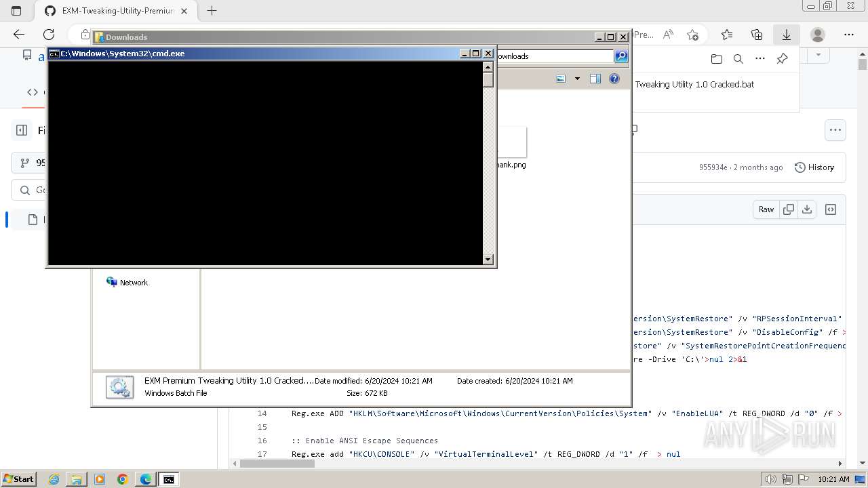
Task: Click the batch file icon in details pane
Action: pyautogui.click(x=120, y=388)
